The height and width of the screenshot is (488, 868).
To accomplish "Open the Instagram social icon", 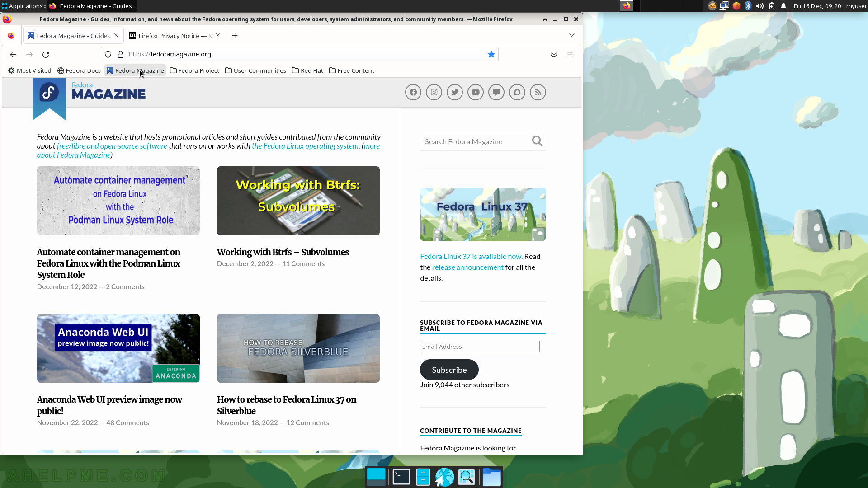I will (434, 92).
